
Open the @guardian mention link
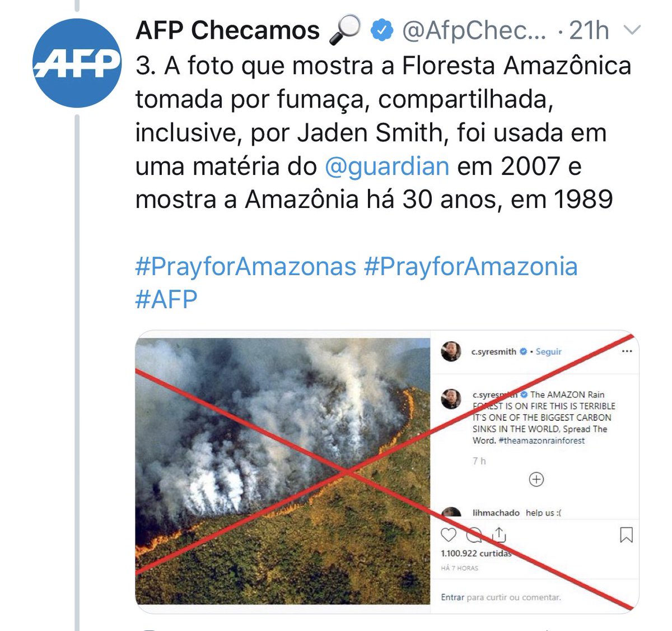pyautogui.click(x=387, y=166)
